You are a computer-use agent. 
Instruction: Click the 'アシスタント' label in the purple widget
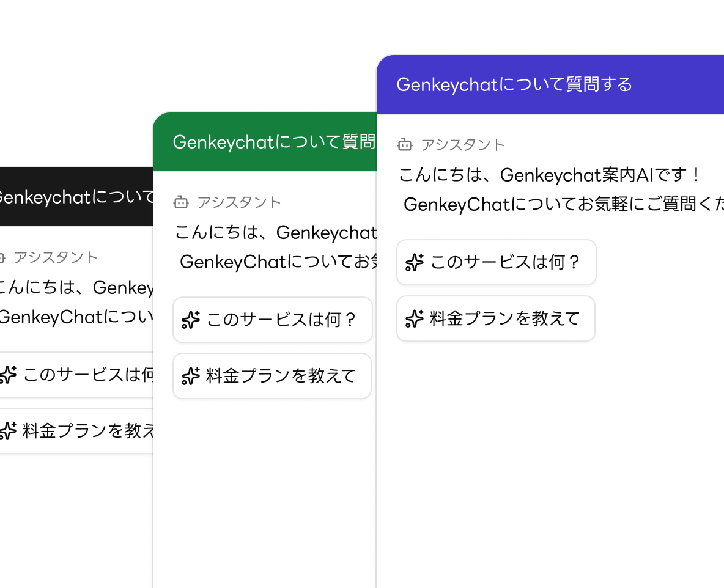pos(463,145)
